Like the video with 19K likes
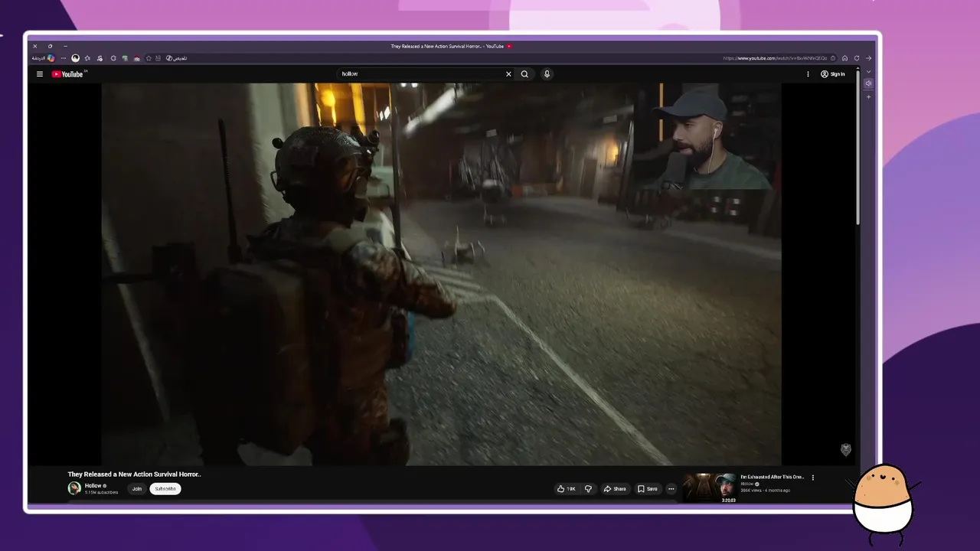Screen dimensions: 980x551 click(567, 489)
